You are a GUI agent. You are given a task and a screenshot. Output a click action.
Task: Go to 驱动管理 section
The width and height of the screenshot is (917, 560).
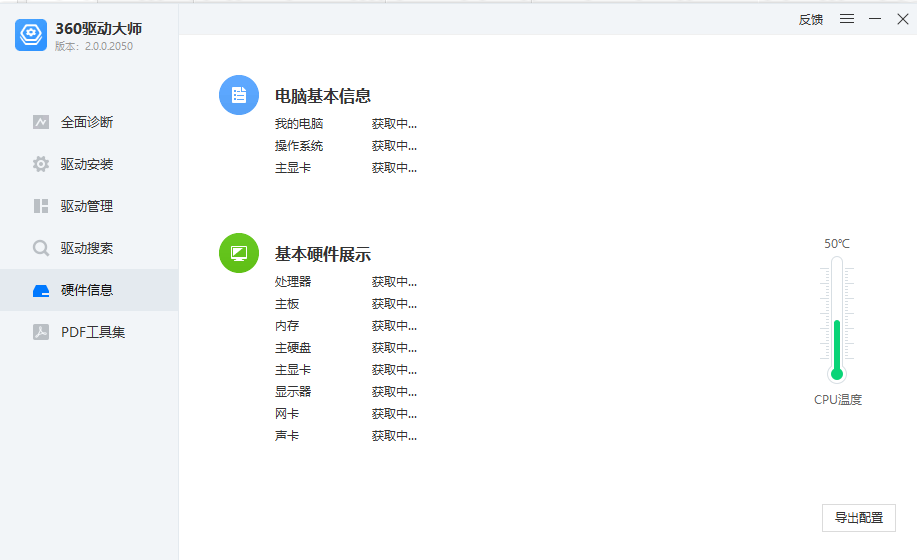[89, 206]
